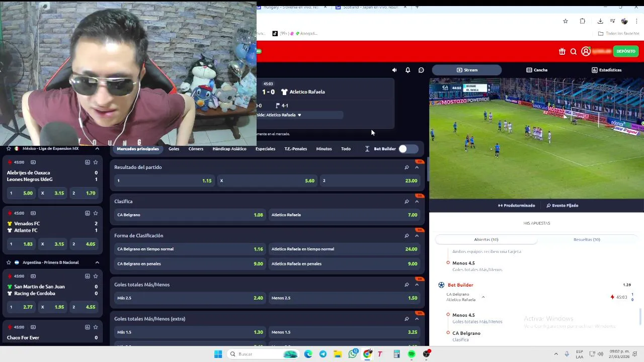Open stats icon for Venados FC match
Image resolution: width=644 pixels, height=362 pixels.
(x=87, y=213)
